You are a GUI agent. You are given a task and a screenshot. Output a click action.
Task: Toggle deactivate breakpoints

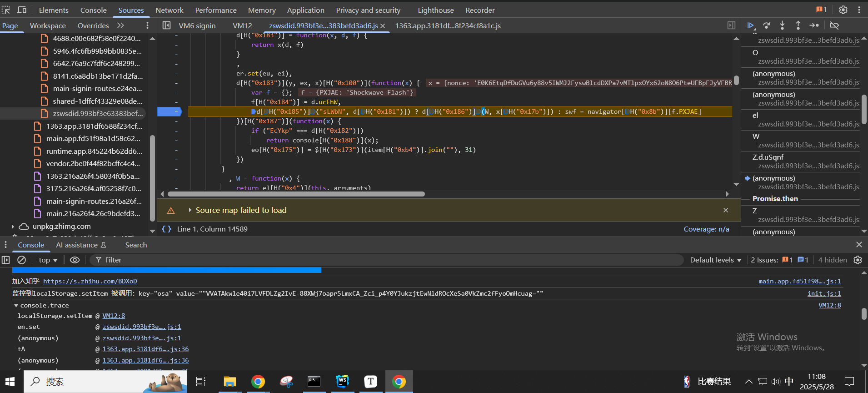(834, 25)
